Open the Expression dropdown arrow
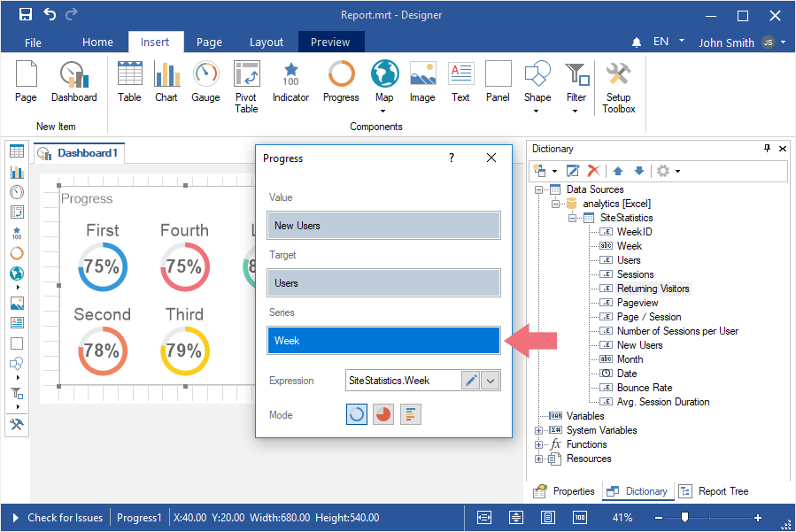The height and width of the screenshot is (532, 796). click(x=491, y=381)
